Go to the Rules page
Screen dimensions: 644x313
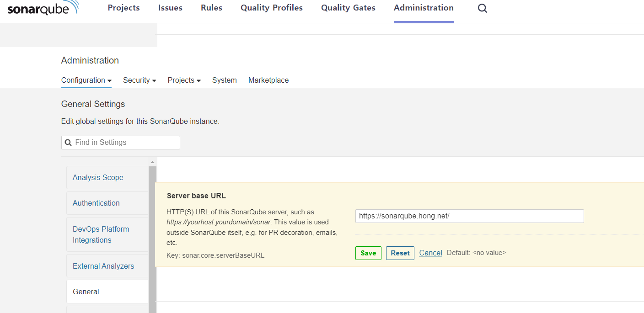click(211, 8)
